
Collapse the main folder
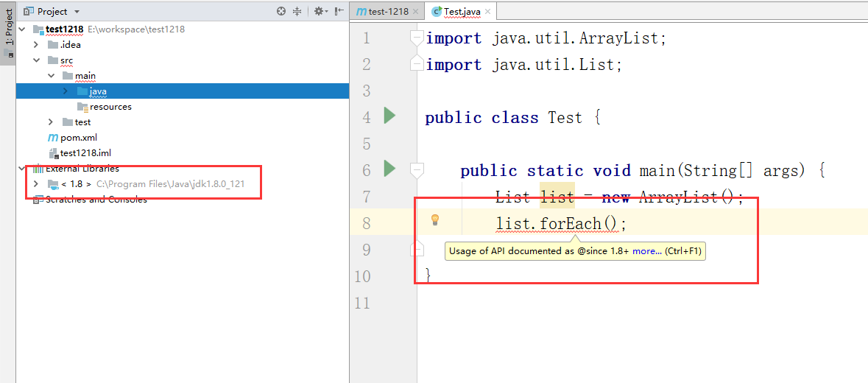(51, 76)
